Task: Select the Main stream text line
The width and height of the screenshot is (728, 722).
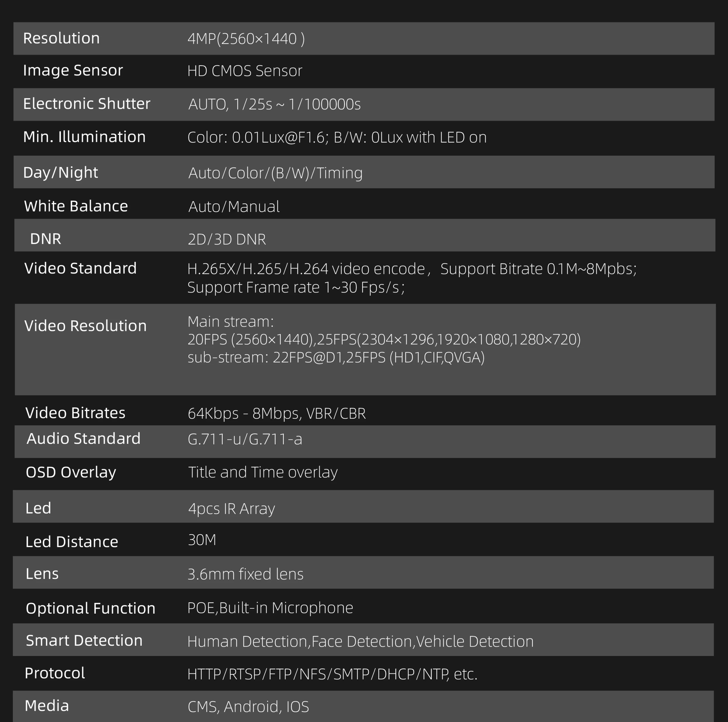Action: click(231, 322)
